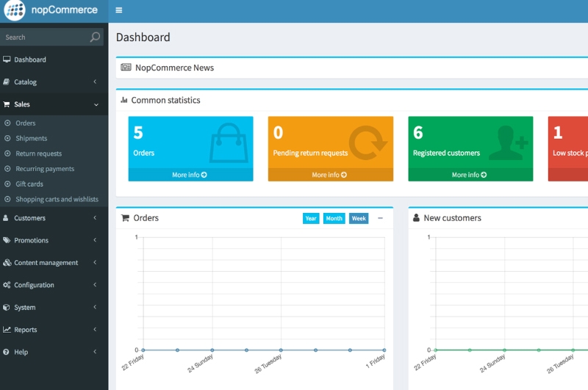This screenshot has height=390, width=588.
Task: Show Orders chart by Month
Action: (x=334, y=218)
